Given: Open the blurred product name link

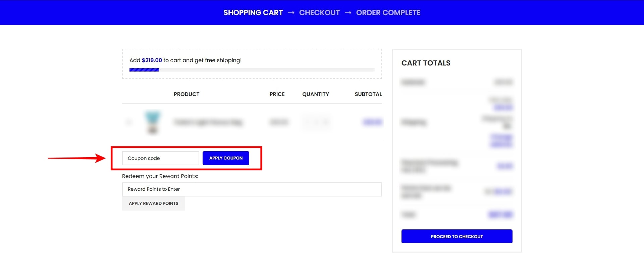Looking at the screenshot, I should tap(208, 122).
